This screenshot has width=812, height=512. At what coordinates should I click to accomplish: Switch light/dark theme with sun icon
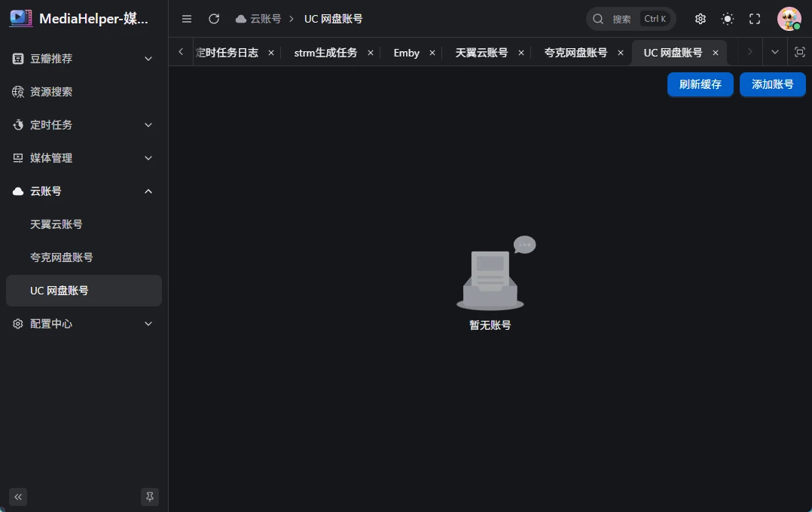coord(728,19)
